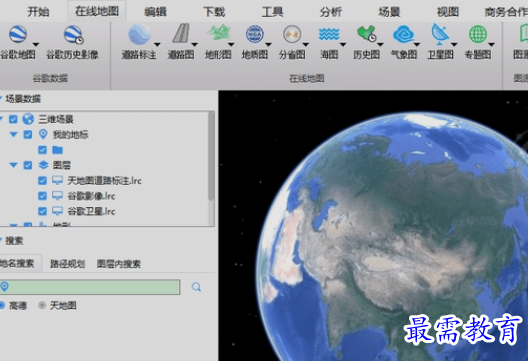This screenshot has width=528, height=361.
Task: Toggle the 图层 checkbox
Action: [28, 165]
